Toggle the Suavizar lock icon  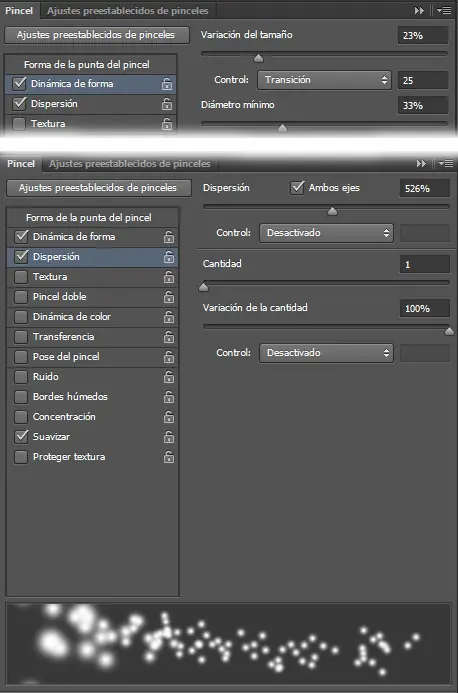(168, 437)
